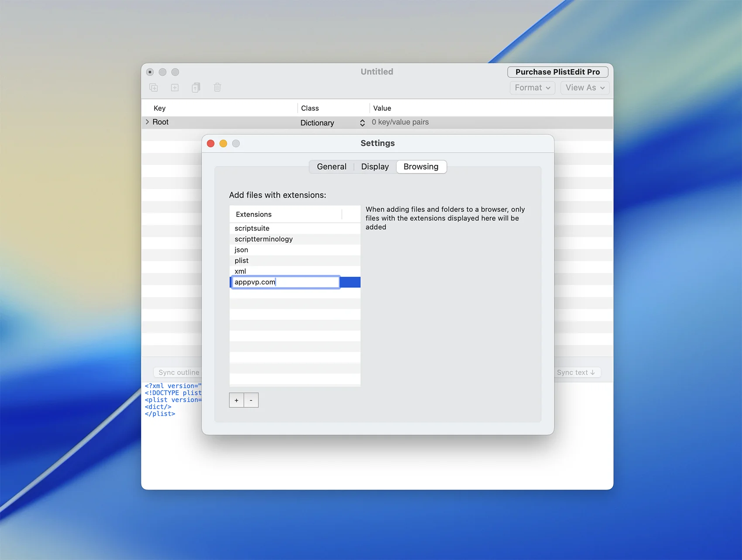Switch to the General tab
742x560 pixels.
[331, 167]
